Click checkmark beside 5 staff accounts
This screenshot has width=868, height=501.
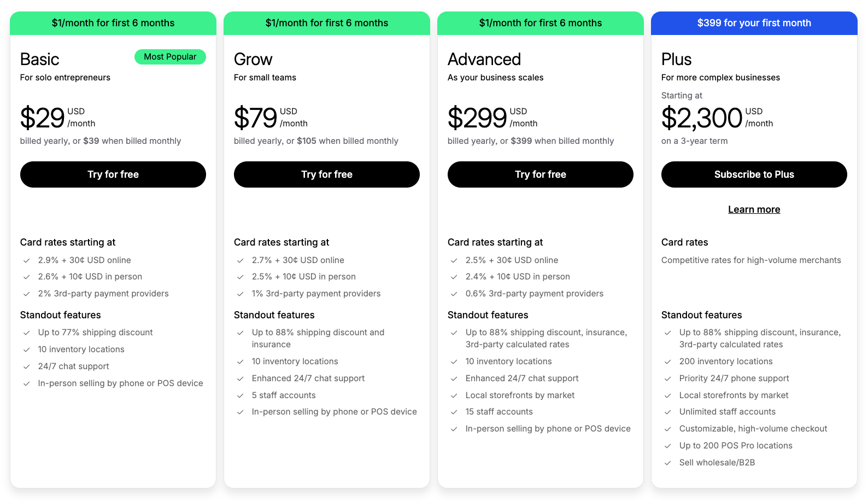pyautogui.click(x=240, y=395)
